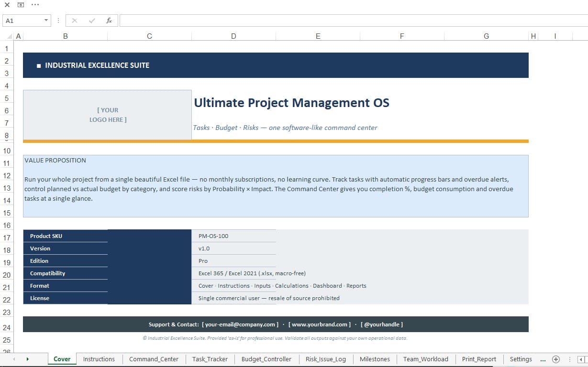Click the ribbon display options icon

21,5
